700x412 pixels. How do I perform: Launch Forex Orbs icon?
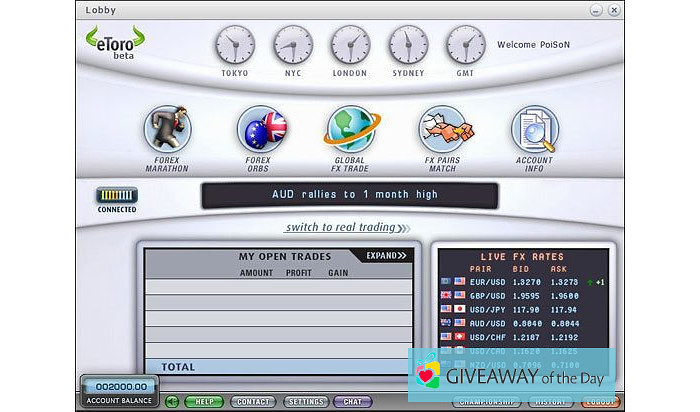260,130
